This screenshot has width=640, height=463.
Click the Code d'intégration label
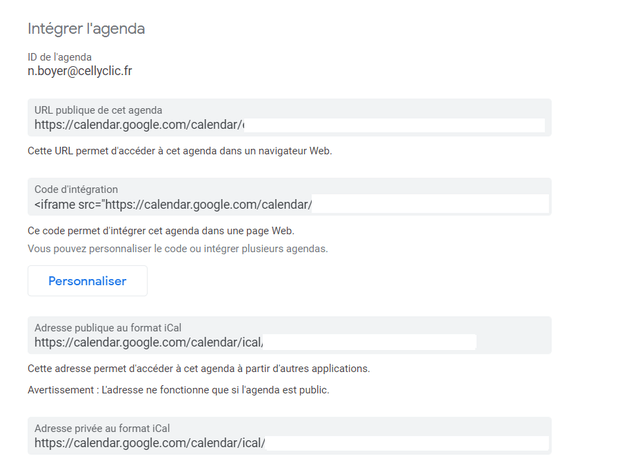click(x=76, y=189)
